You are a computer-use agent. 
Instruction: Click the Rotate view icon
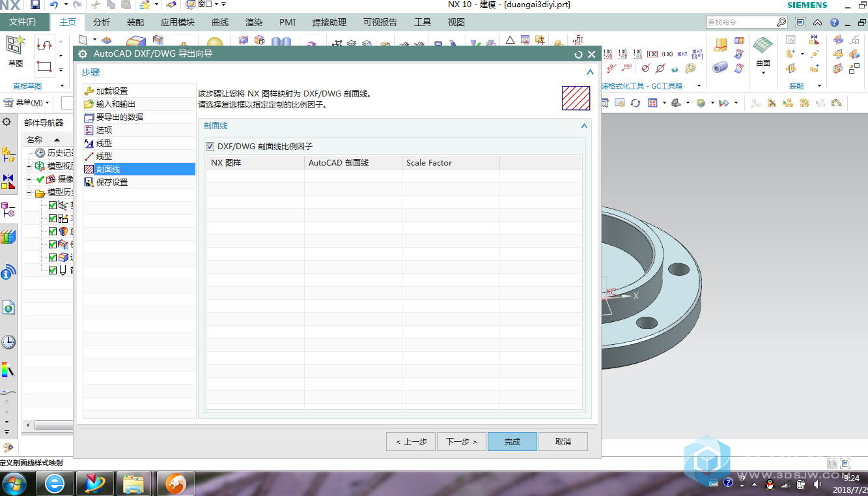635,103
